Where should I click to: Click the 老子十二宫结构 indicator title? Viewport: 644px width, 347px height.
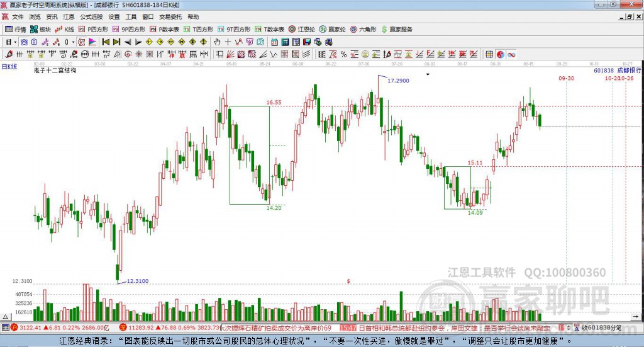point(55,71)
